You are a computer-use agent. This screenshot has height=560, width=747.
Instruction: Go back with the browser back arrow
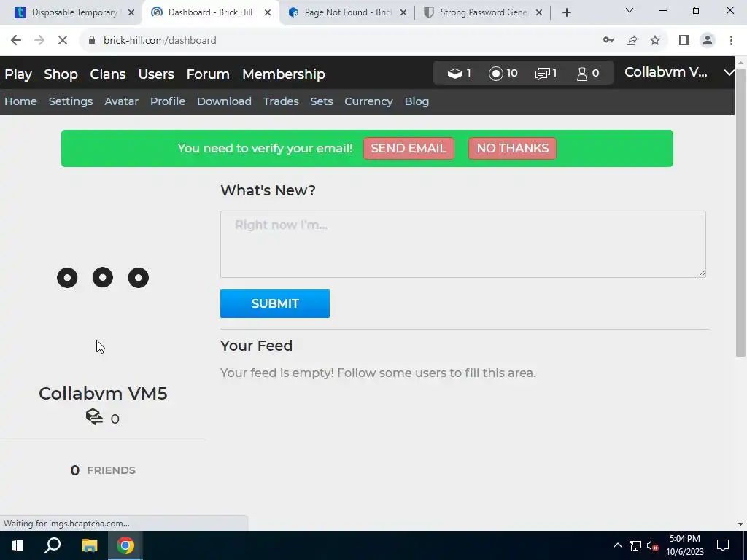[x=16, y=41]
